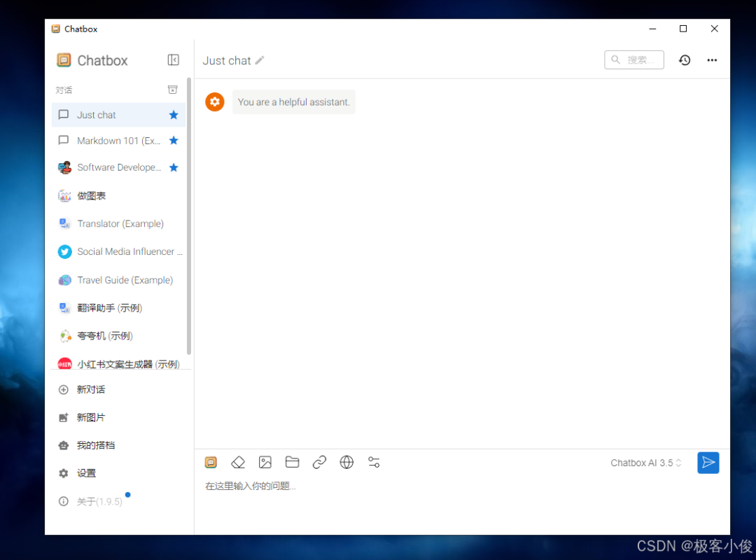The width and height of the screenshot is (756, 560).
Task: Open conversation settings sliders icon
Action: 374,462
